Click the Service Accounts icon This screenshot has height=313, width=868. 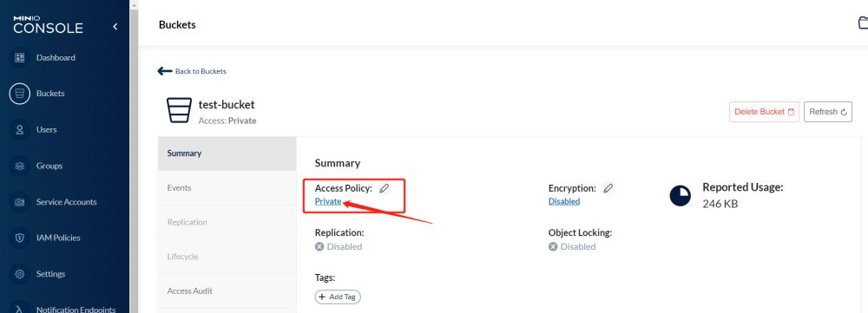pyautogui.click(x=20, y=202)
